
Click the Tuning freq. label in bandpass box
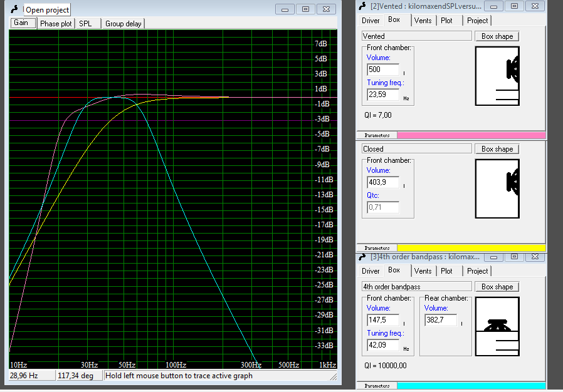tap(386, 333)
